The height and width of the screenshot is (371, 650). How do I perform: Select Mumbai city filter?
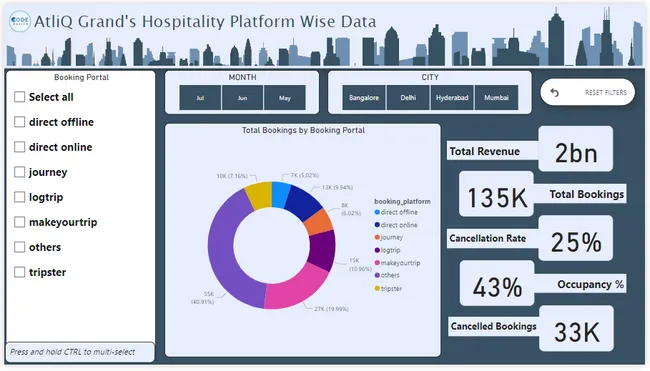496,98
